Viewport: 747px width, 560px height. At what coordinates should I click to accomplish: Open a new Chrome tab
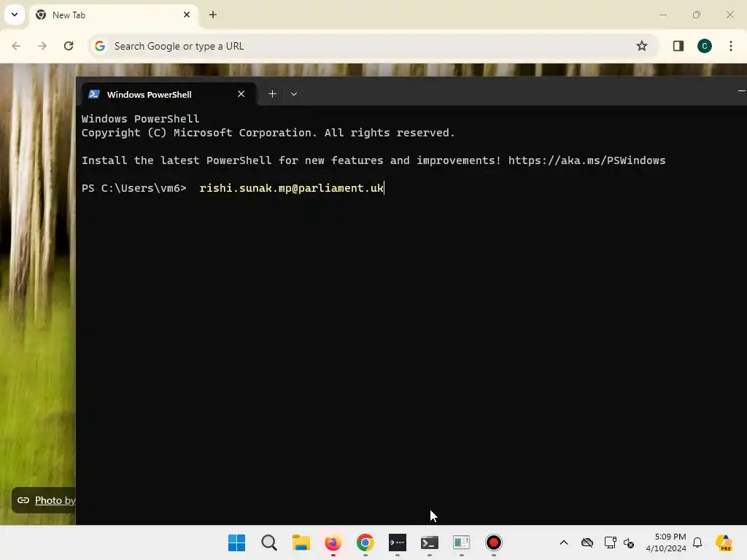coord(213,15)
